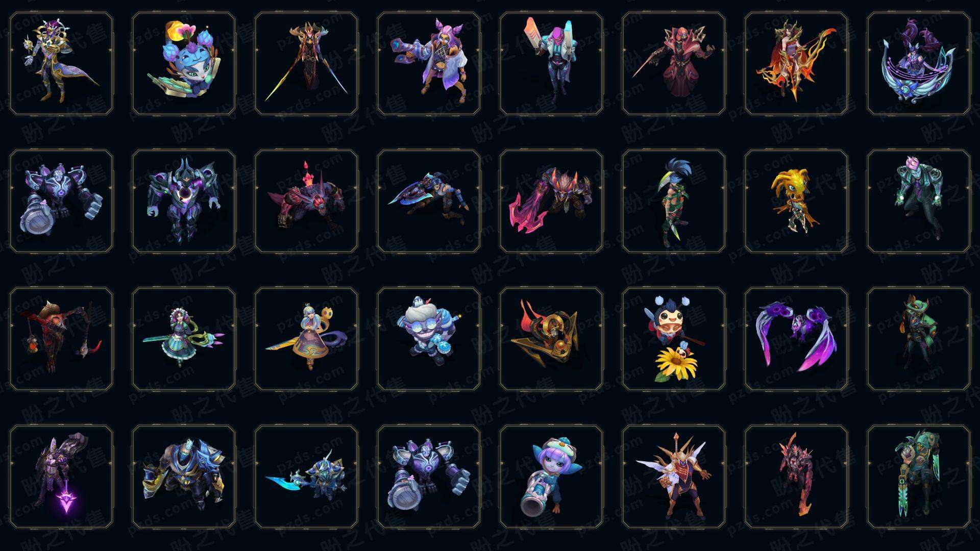
Task: Open the grinning blue striped cat skin
Action: point(429,339)
